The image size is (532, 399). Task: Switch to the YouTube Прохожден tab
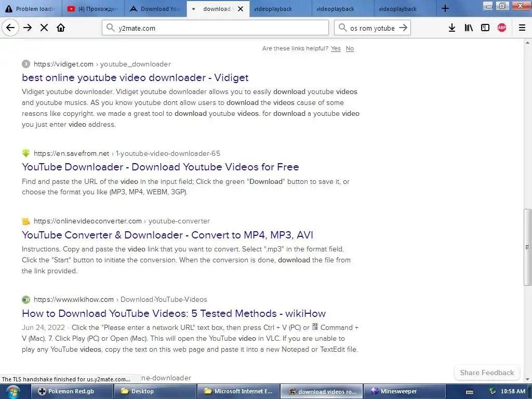tap(94, 8)
